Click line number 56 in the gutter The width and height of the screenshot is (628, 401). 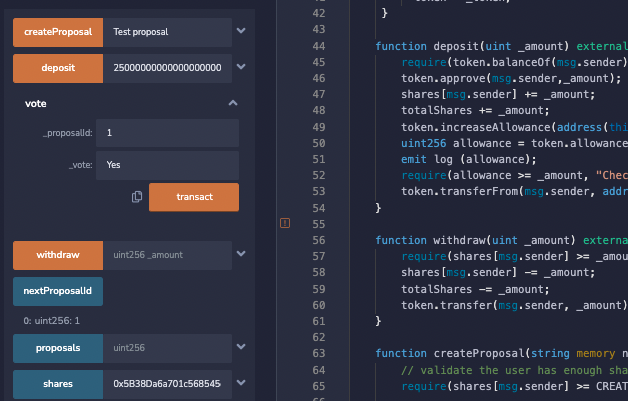(319, 240)
